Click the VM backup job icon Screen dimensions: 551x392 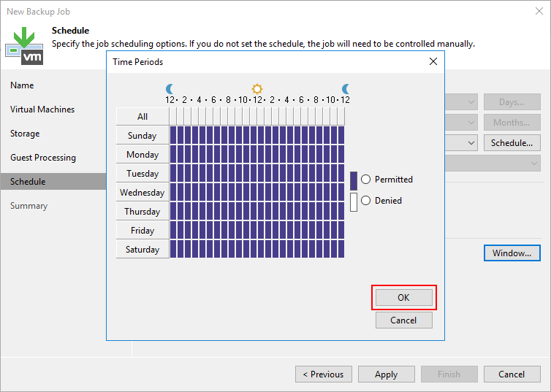24,45
